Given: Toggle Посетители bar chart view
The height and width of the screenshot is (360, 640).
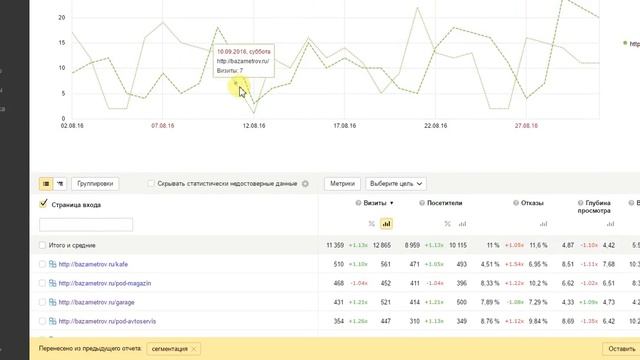Looking at the screenshot, I should (462, 224).
